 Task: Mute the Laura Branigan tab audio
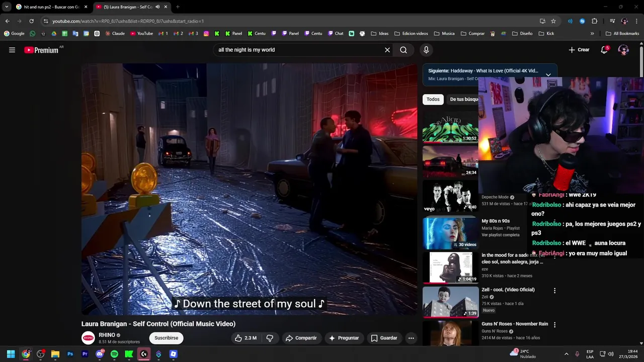tap(157, 7)
